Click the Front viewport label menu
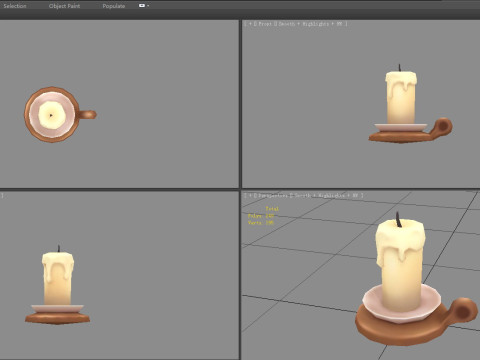Image resolution: width=480 pixels, height=360 pixels. 265,24
